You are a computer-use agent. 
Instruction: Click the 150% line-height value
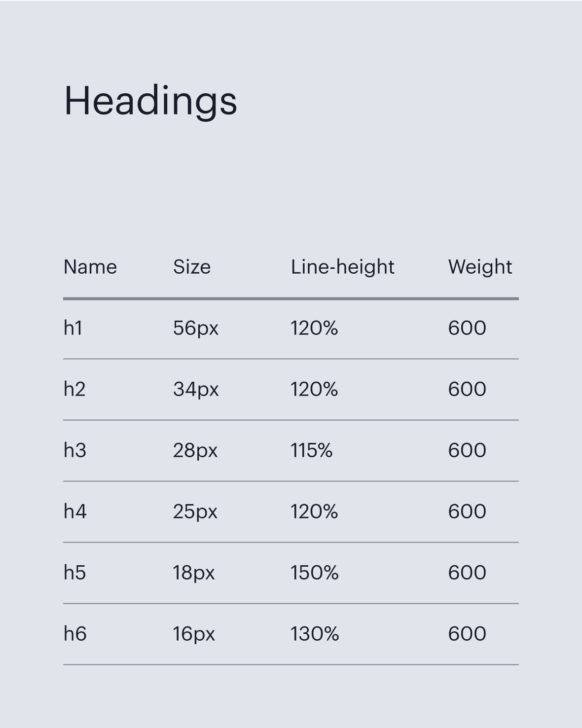(x=314, y=573)
